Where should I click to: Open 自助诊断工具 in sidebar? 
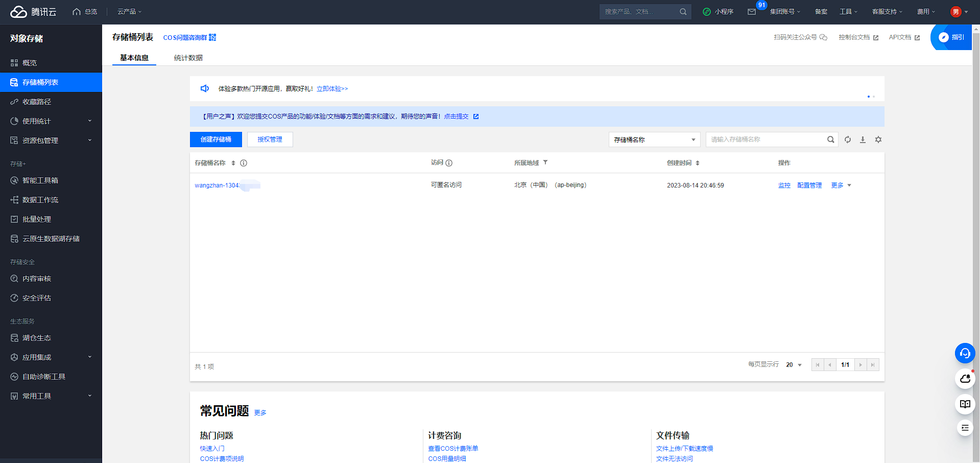(51, 377)
